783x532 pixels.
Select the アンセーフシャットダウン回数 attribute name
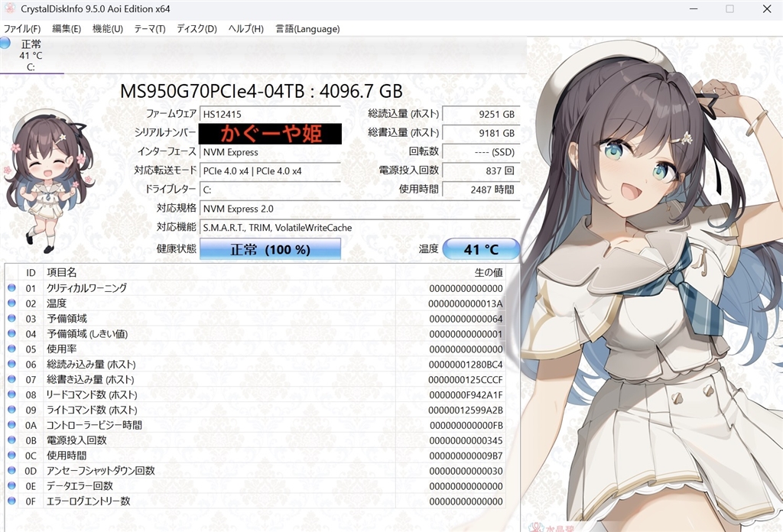[x=101, y=471]
